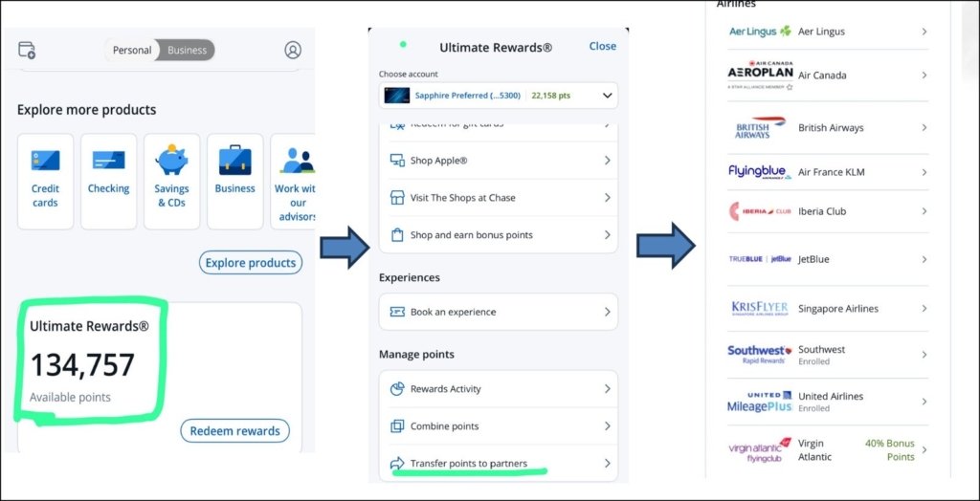The width and height of the screenshot is (980, 501).
Task: Select the Credit cards product icon
Action: pyautogui.click(x=45, y=161)
